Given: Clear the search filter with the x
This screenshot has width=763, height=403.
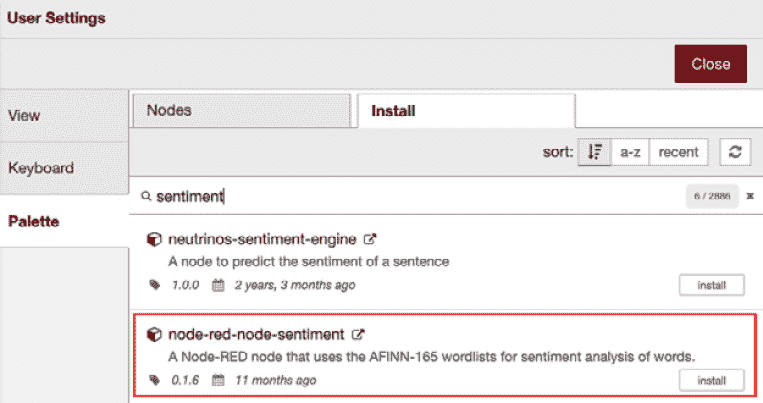Looking at the screenshot, I should coord(750,196).
